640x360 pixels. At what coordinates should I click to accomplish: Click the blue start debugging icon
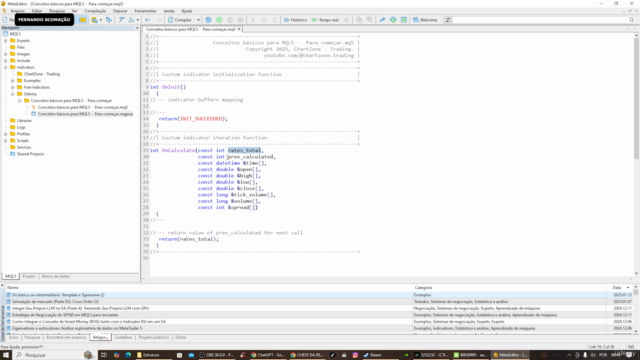click(209, 20)
